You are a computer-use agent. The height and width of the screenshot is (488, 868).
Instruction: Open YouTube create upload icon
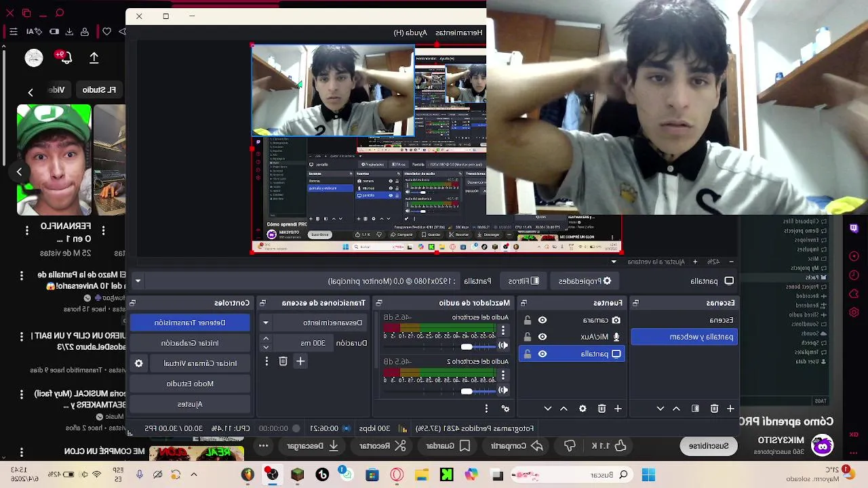[94, 58]
